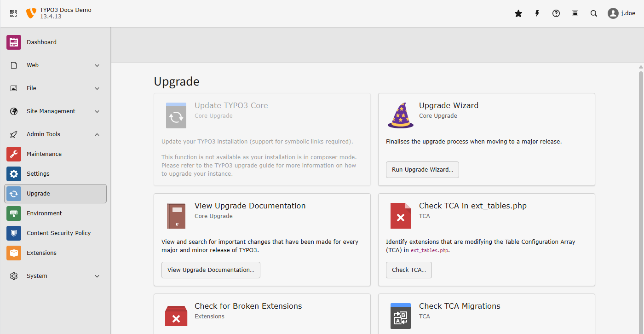Click the Settings gear icon
The image size is (644, 334).
pos(14,174)
